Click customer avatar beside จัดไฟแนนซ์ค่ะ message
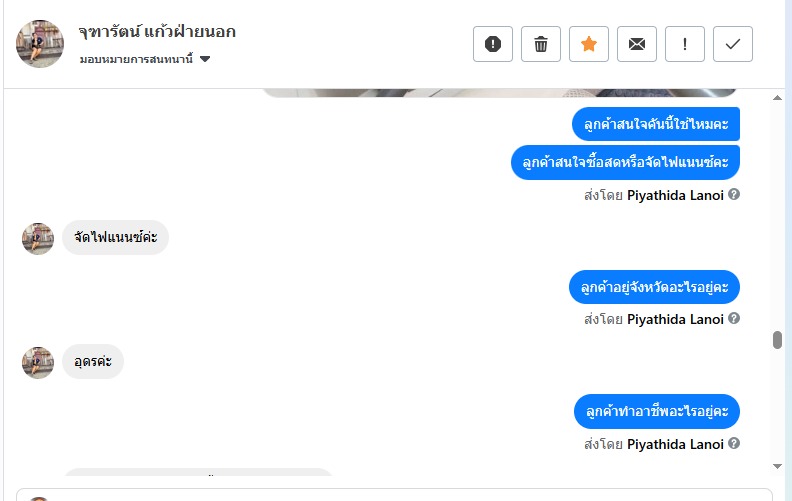 click(38, 238)
